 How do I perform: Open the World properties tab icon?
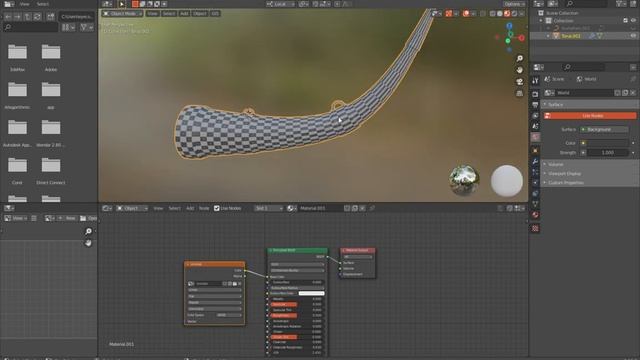pyautogui.click(x=535, y=137)
